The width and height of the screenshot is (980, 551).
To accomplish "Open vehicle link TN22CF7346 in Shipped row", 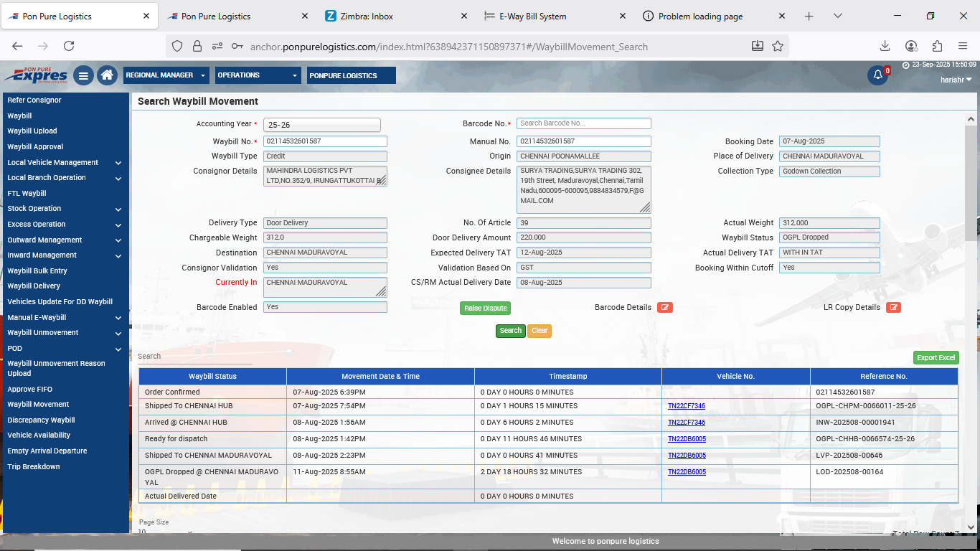I will click(686, 407).
